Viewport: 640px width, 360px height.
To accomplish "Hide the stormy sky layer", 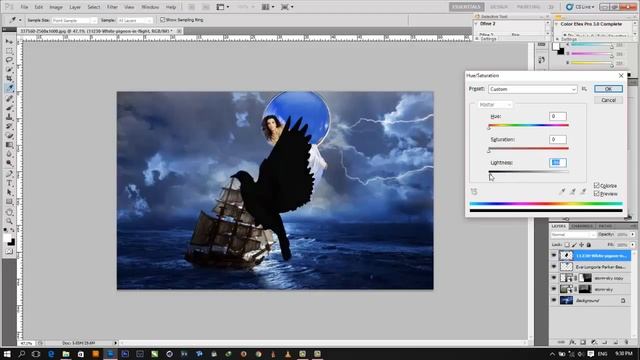I will [x=554, y=289].
